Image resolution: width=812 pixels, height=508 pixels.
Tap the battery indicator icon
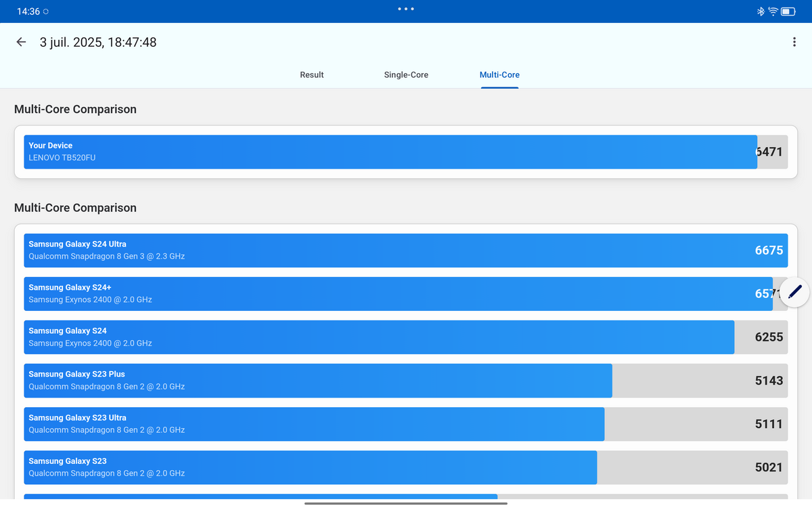pos(788,12)
